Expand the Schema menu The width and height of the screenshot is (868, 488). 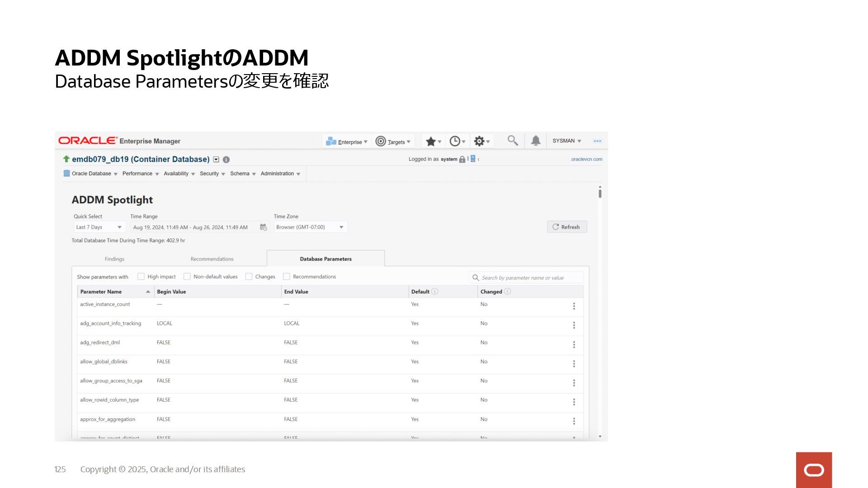[x=243, y=174]
